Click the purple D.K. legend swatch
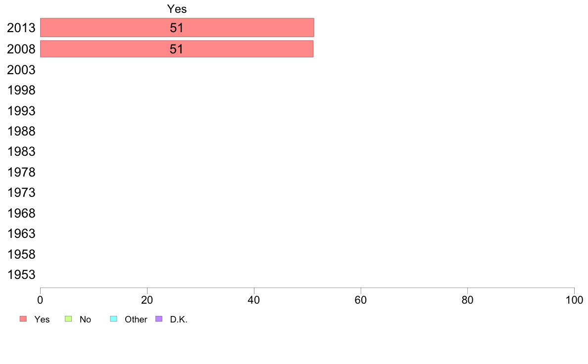Image resolution: width=588 pixels, height=364 pixels. coord(159,319)
